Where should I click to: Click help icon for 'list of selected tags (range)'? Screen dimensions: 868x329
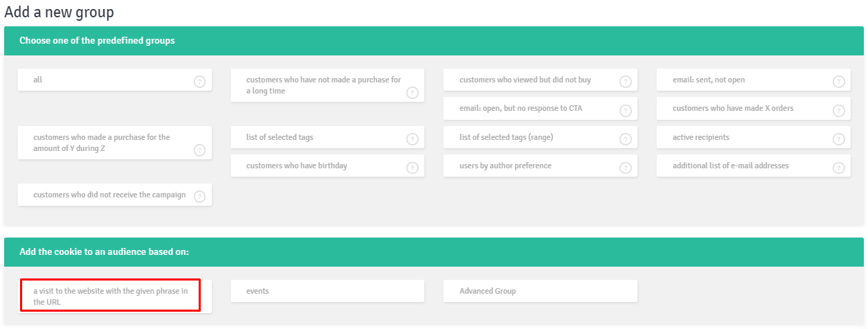626,139
